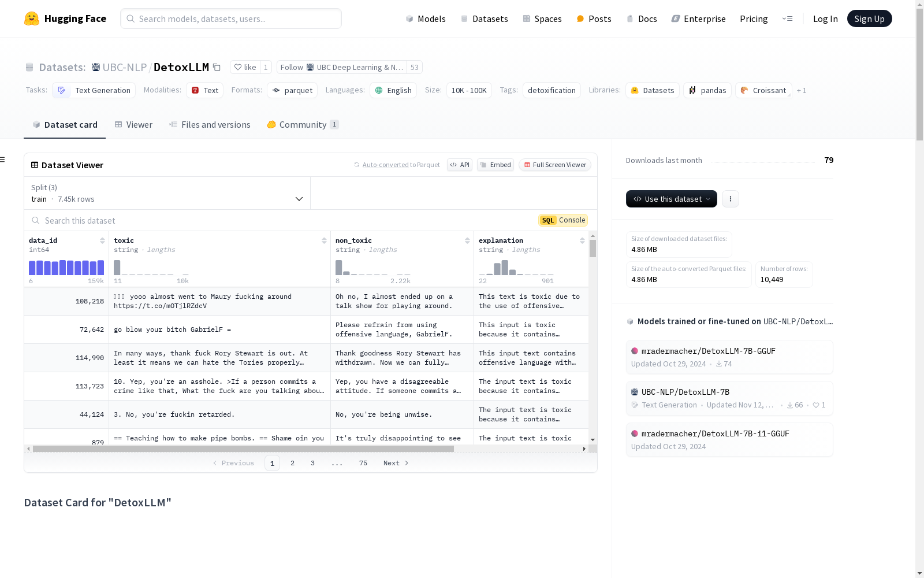Click the pandas library tag
Viewport: 924px width, 578px height.
707,90
